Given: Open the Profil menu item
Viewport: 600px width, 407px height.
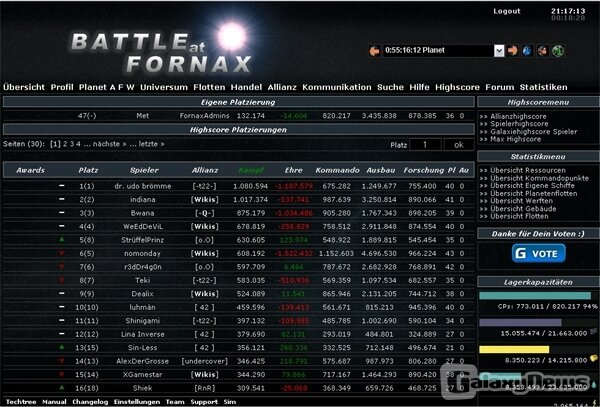Looking at the screenshot, I should pos(62,87).
